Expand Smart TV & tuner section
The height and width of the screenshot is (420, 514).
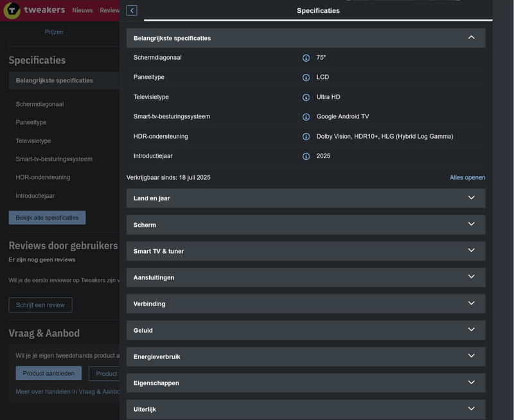tap(471, 250)
